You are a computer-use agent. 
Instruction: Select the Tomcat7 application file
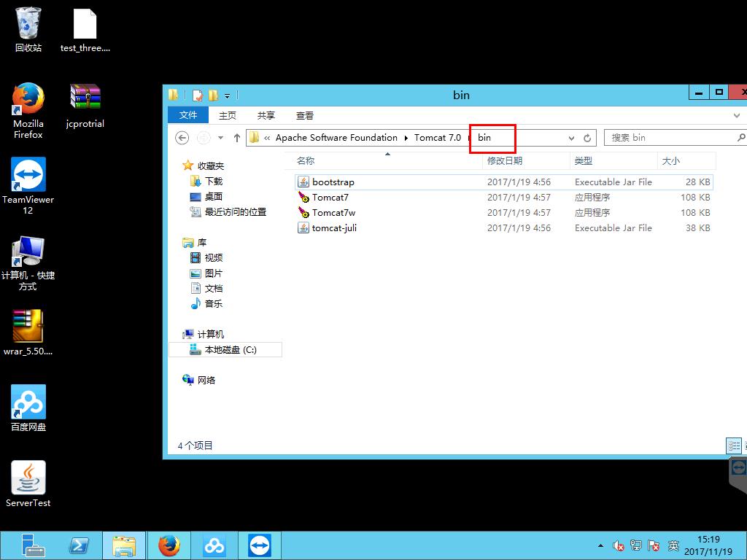503,197
